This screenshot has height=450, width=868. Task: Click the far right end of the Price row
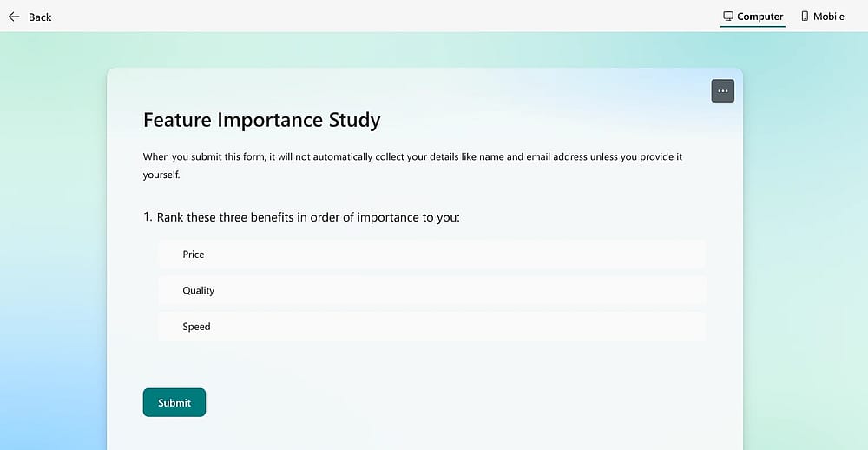pyautogui.click(x=692, y=255)
